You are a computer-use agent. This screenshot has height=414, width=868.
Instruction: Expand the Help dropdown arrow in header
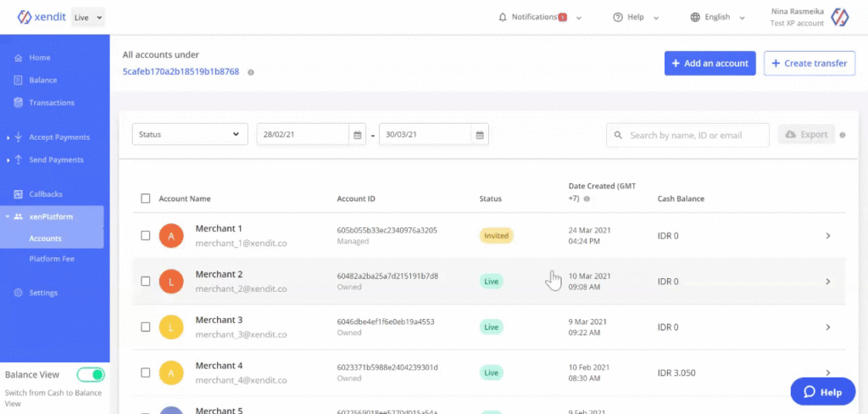(656, 18)
